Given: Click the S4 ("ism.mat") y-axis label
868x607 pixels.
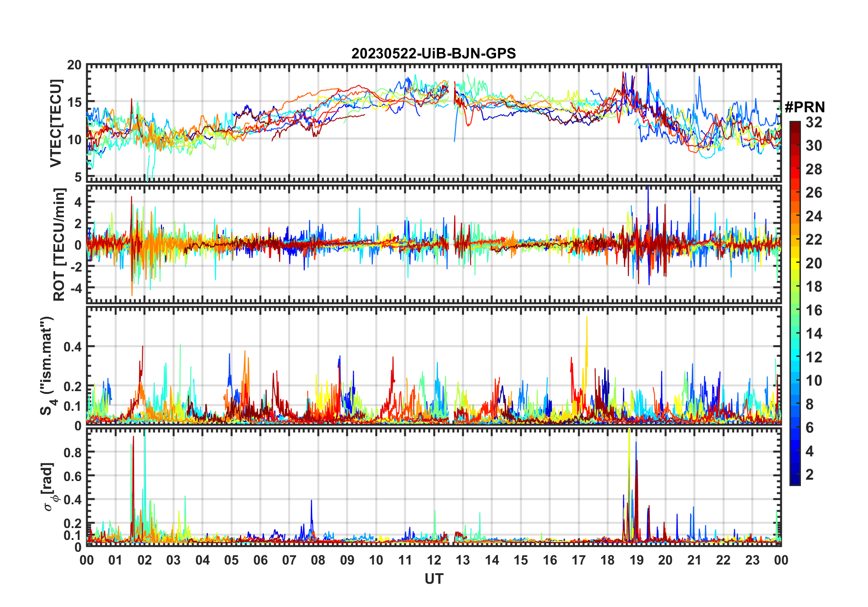Looking at the screenshot, I should tap(47, 366).
